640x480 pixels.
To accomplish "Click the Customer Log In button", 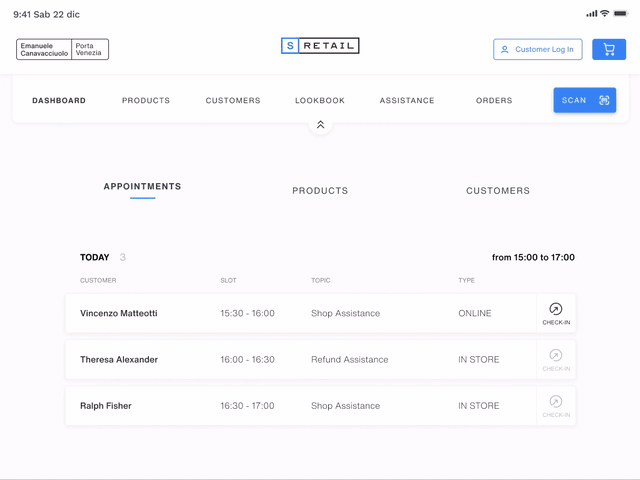I will tap(537, 49).
